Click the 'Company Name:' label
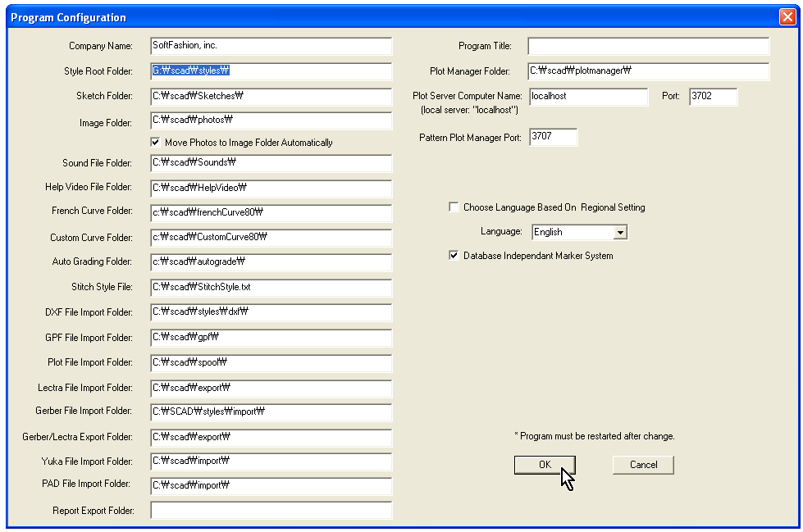This screenshot has height=532, width=803. (x=101, y=46)
